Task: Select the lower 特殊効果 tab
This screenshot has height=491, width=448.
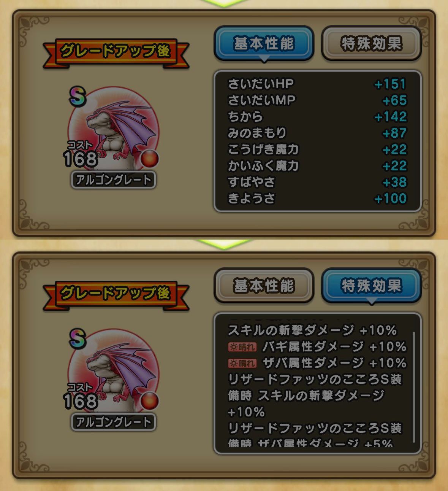Action: coord(371,286)
